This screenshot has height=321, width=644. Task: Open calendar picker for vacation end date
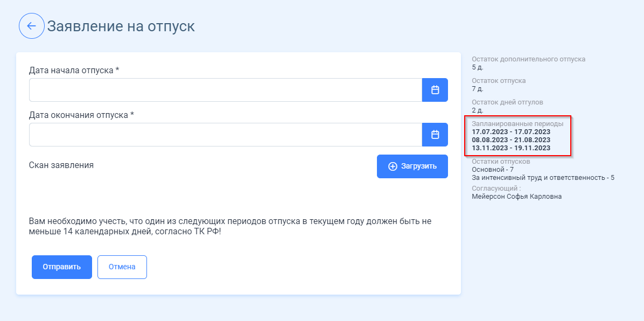[x=435, y=135]
